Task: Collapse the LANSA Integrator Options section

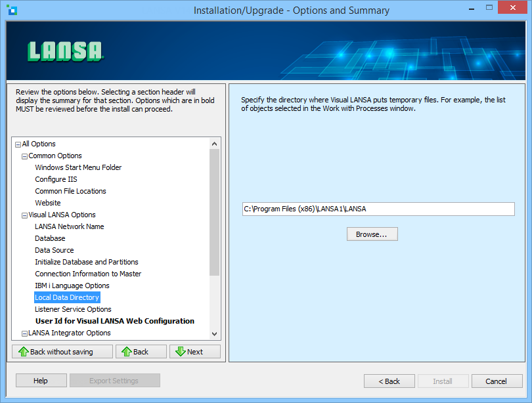Action: click(x=24, y=333)
